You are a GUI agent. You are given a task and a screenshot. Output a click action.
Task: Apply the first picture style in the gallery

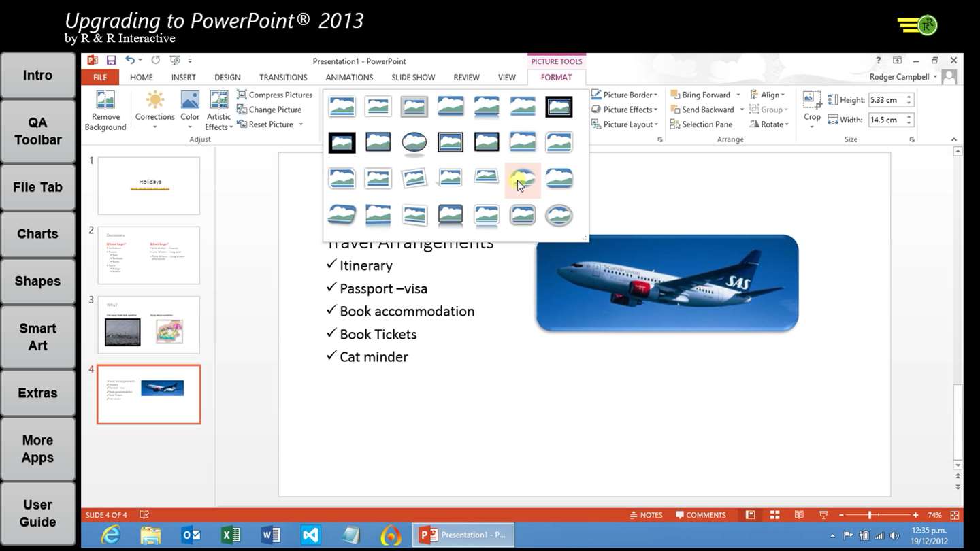click(342, 107)
